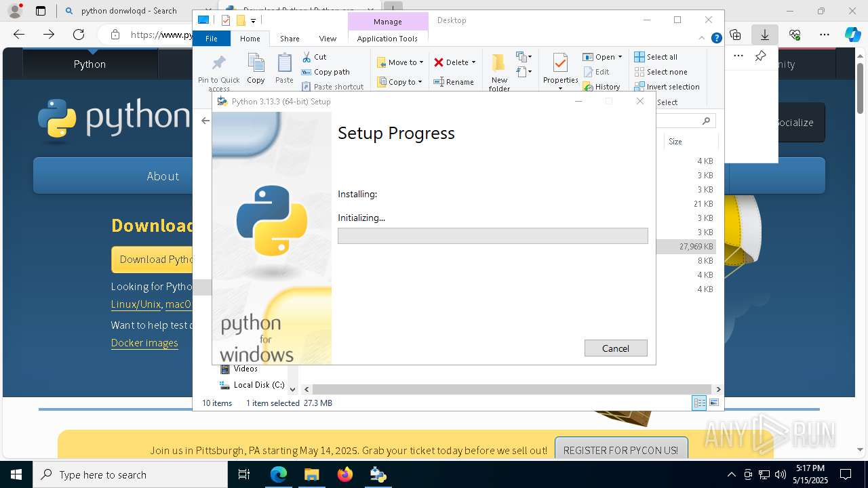Open File Explorer taskbar icon
The height and width of the screenshot is (488, 868).
pyautogui.click(x=312, y=474)
